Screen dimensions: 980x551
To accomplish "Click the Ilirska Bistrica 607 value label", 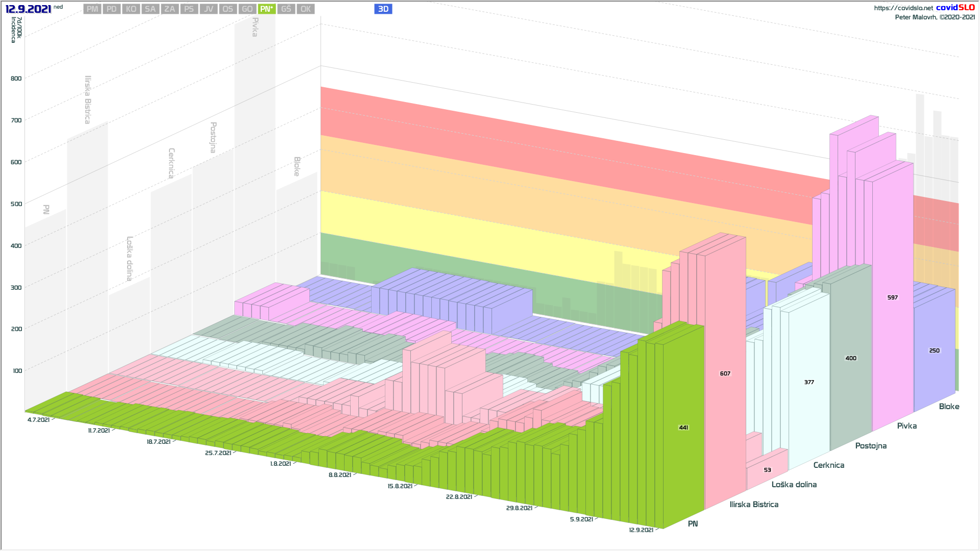I will 725,373.
